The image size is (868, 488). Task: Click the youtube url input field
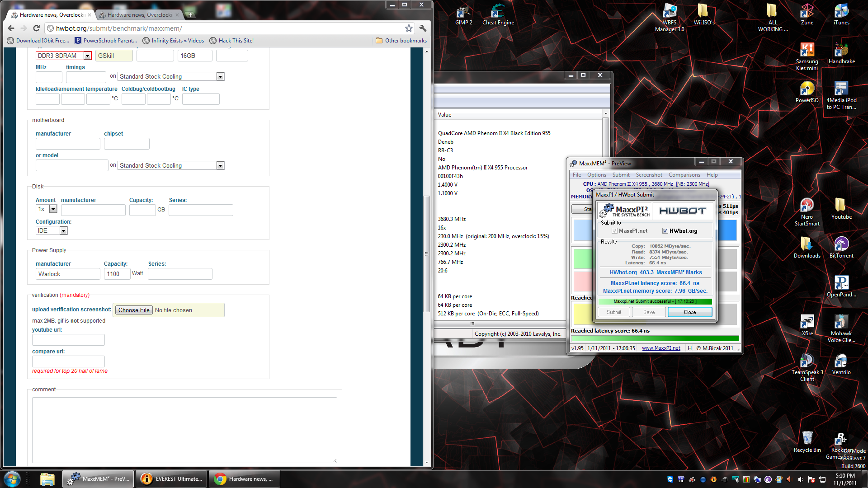point(68,340)
